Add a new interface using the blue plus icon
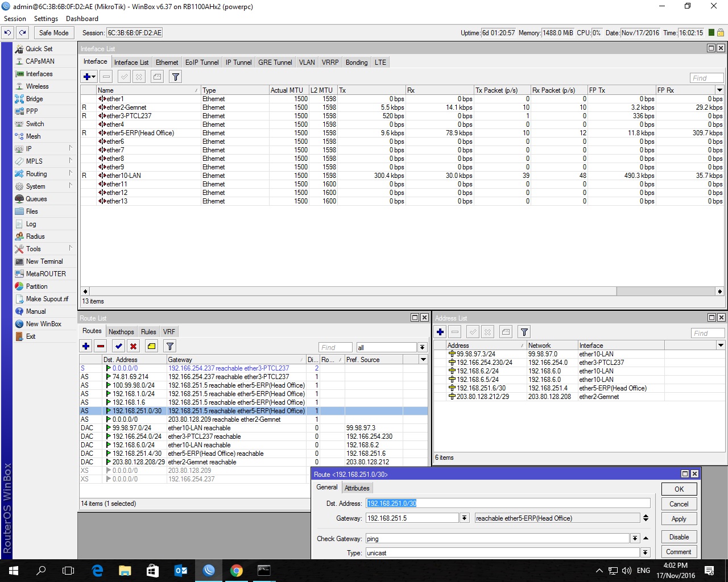Viewport: 728px width, 582px height. pyautogui.click(x=86, y=76)
